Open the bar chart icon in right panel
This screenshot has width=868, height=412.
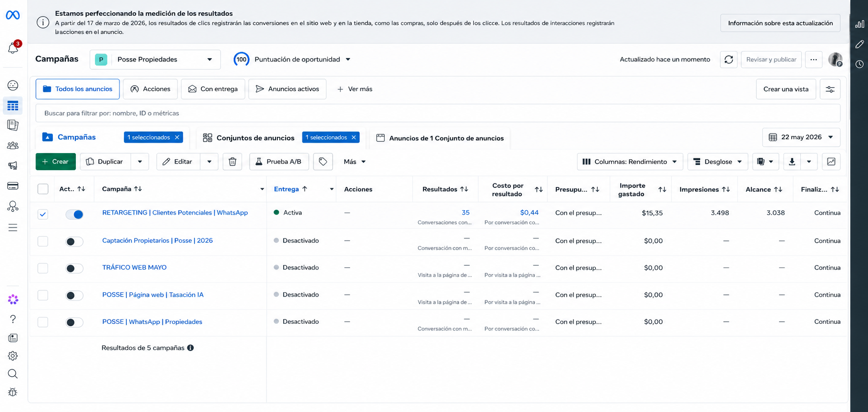click(x=859, y=24)
